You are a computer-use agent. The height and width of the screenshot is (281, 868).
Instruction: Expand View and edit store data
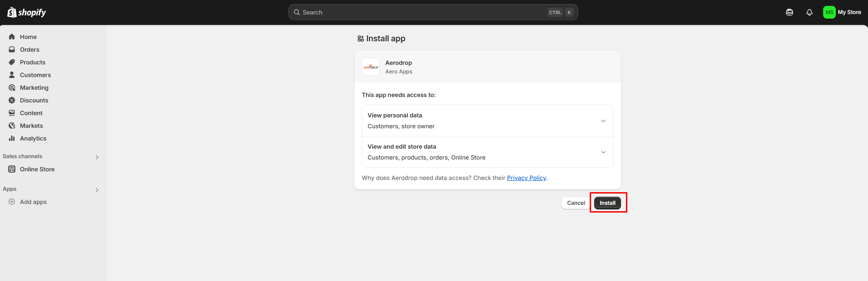tap(488, 152)
